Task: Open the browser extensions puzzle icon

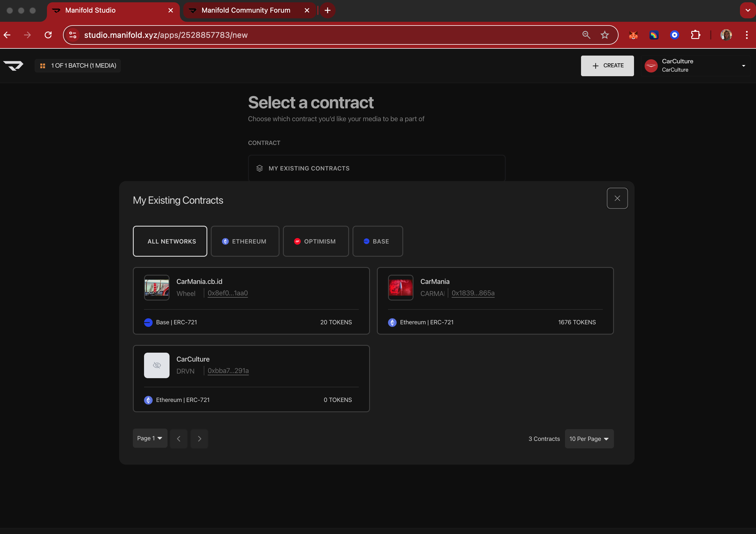Action: (x=695, y=35)
